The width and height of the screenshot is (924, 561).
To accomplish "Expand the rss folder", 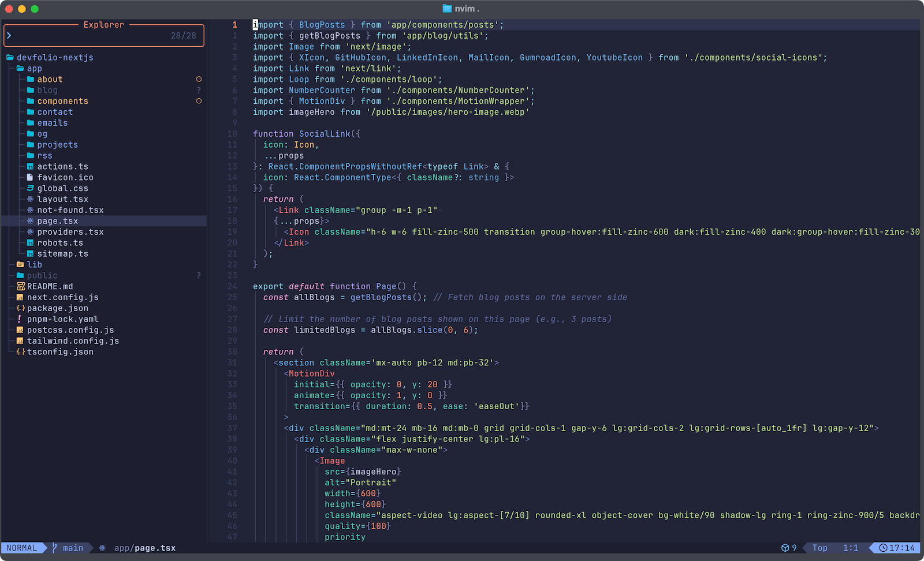I will 45,156.
